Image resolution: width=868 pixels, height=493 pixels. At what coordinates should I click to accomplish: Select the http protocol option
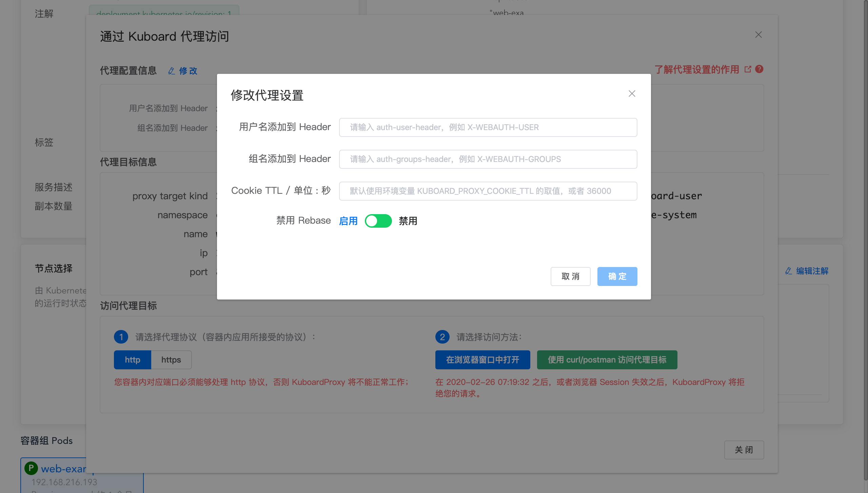click(132, 360)
